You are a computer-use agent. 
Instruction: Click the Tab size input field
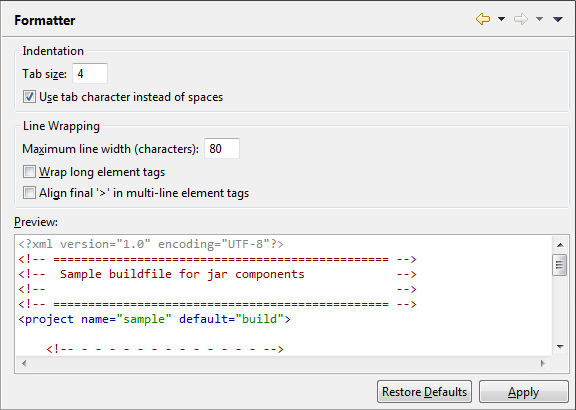click(90, 73)
